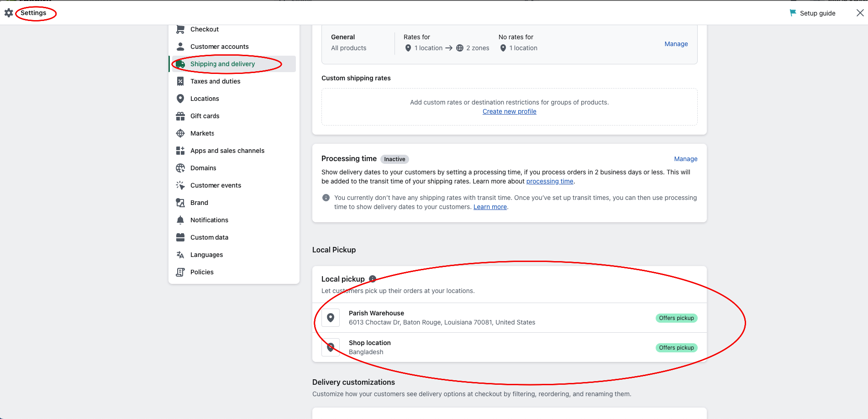Open the Setup guide
Screen dimensions: 868x419
(x=813, y=13)
